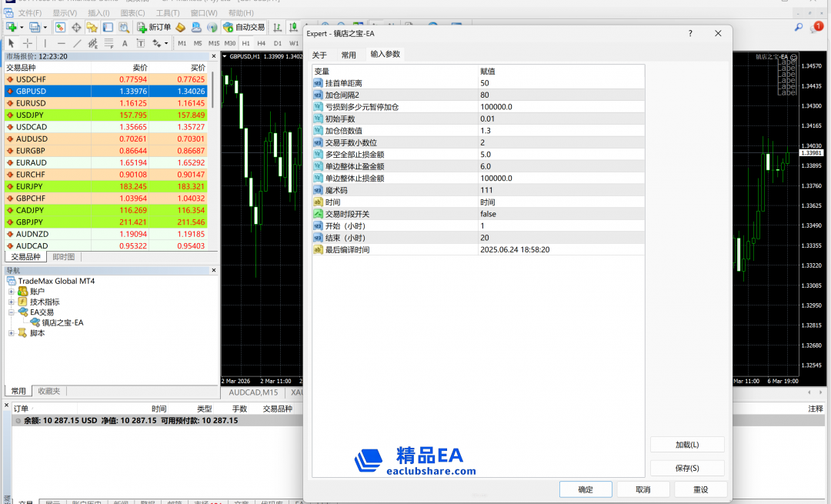Click the strategy tester magnifier icon
Viewport: 831px width, 504px height.
(124, 27)
